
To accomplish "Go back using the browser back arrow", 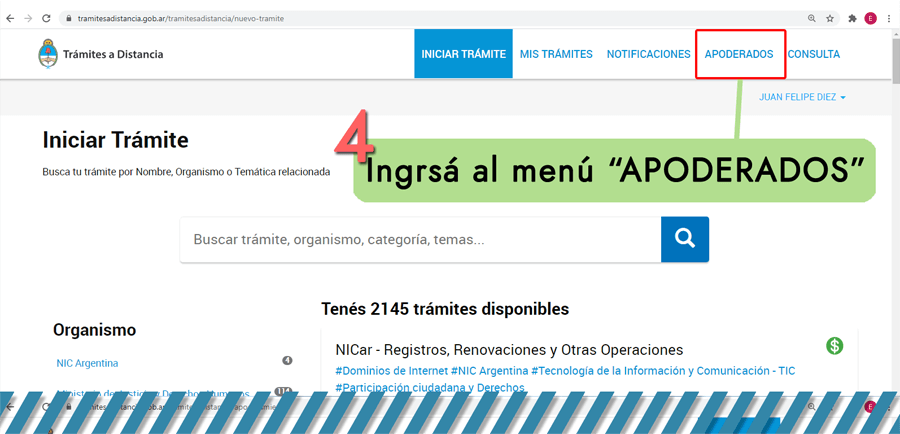I will 10,18.
